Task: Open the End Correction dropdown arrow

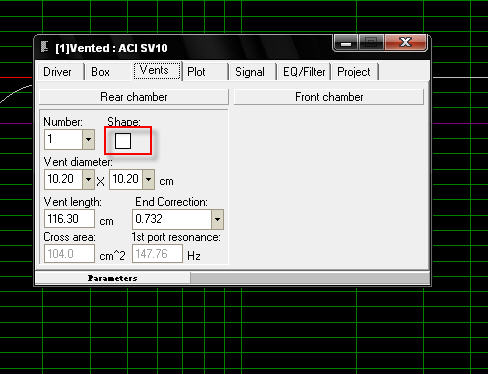Action: point(217,219)
